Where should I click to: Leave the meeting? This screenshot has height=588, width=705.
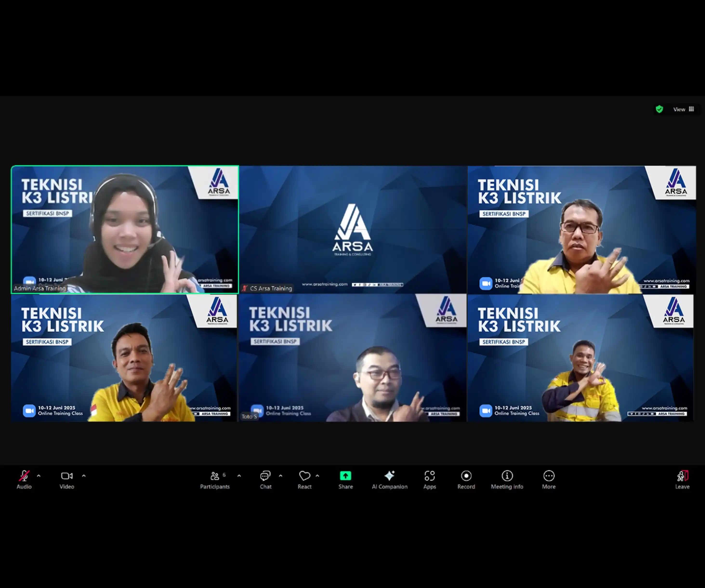point(682,480)
